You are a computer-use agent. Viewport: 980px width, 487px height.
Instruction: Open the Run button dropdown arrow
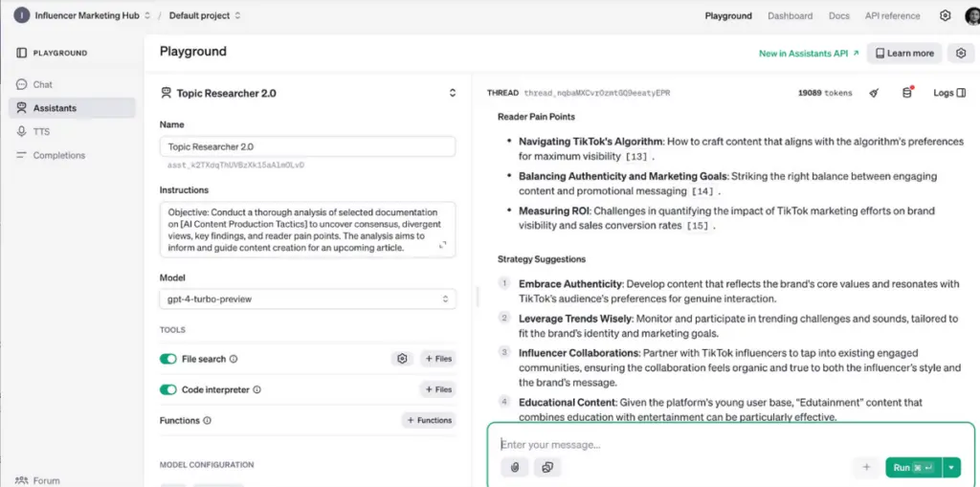coord(951,467)
